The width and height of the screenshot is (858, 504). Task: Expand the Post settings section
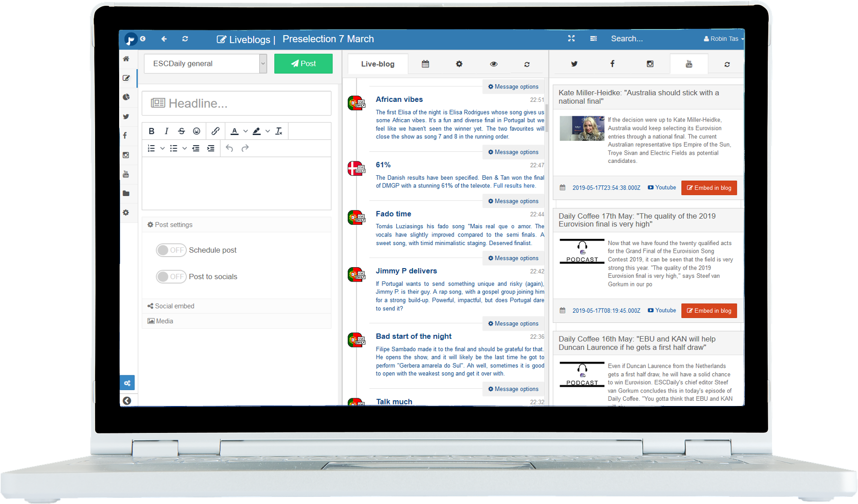(236, 225)
